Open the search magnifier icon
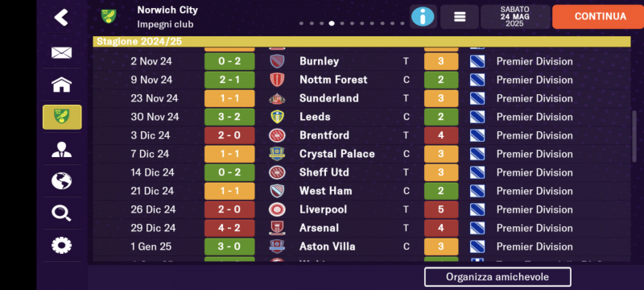The width and height of the screenshot is (644, 290). coord(62,213)
